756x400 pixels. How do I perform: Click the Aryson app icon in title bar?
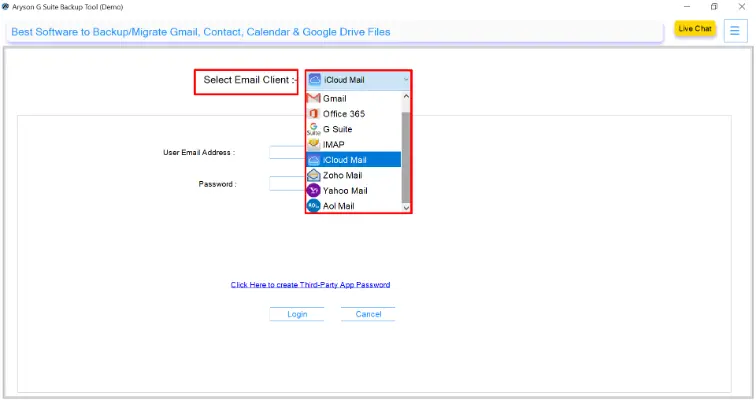[x=5, y=7]
